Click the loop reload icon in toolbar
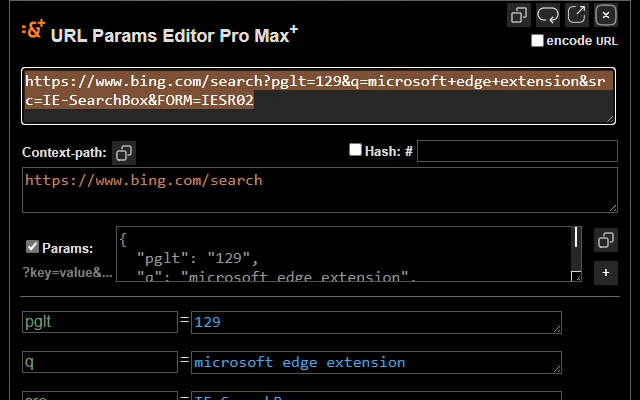The width and height of the screenshot is (640, 400). click(x=547, y=16)
